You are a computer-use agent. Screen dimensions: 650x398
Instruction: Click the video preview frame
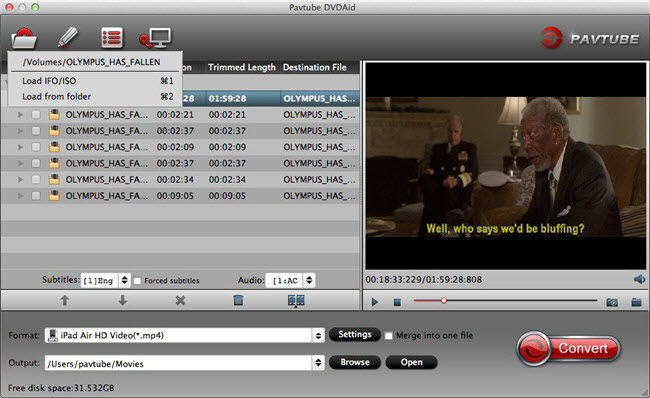coord(505,166)
